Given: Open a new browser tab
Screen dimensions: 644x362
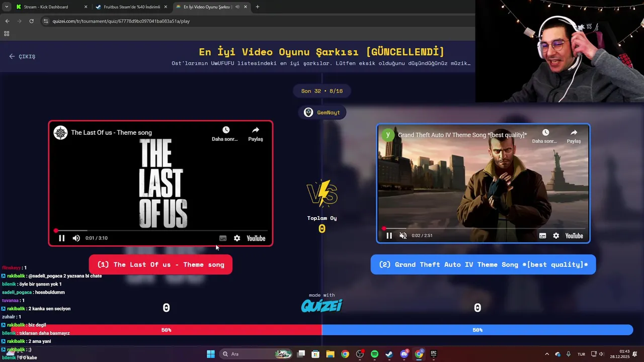Looking at the screenshot, I should coord(258,7).
